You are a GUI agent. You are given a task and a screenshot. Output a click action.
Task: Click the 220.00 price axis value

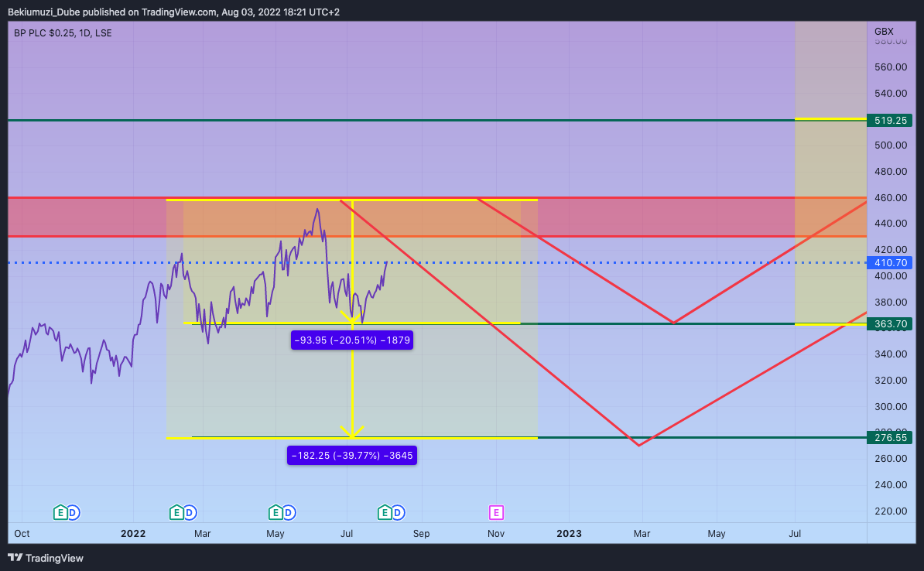tap(891, 511)
